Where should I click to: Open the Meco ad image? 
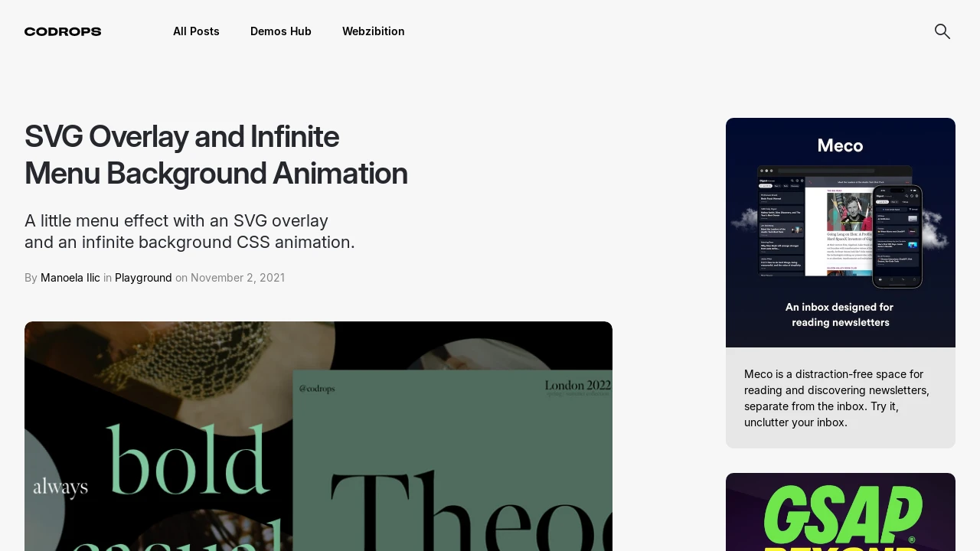841,233
